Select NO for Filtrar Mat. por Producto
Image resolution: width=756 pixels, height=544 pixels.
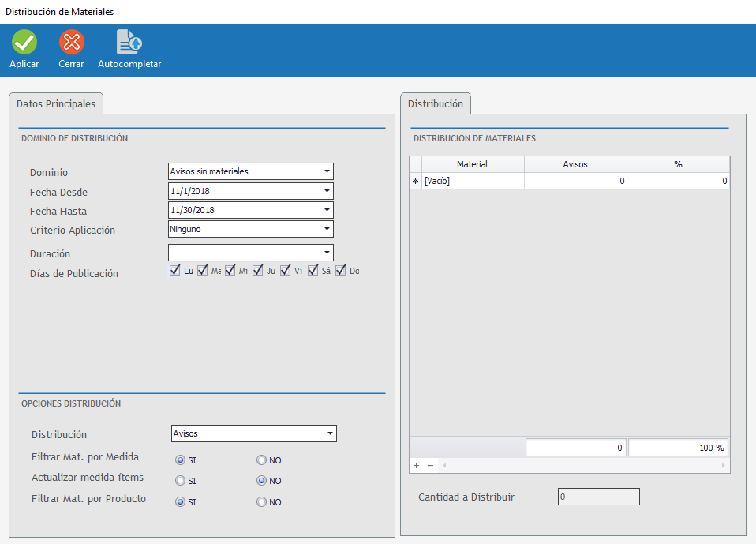point(262,502)
